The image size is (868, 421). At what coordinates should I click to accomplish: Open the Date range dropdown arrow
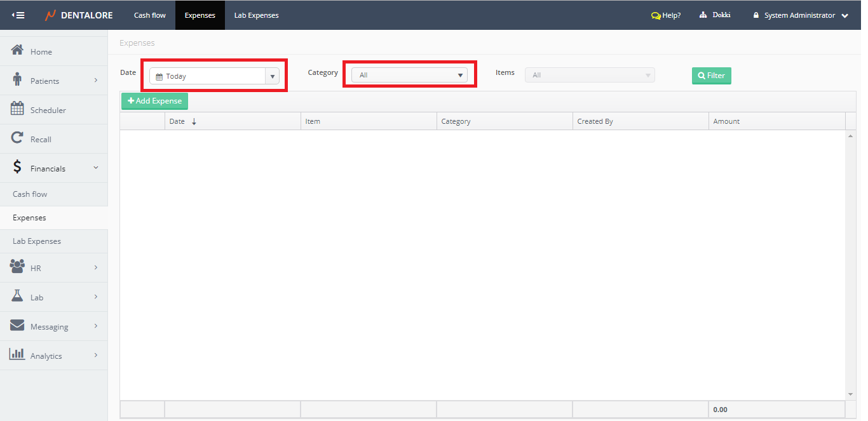272,76
